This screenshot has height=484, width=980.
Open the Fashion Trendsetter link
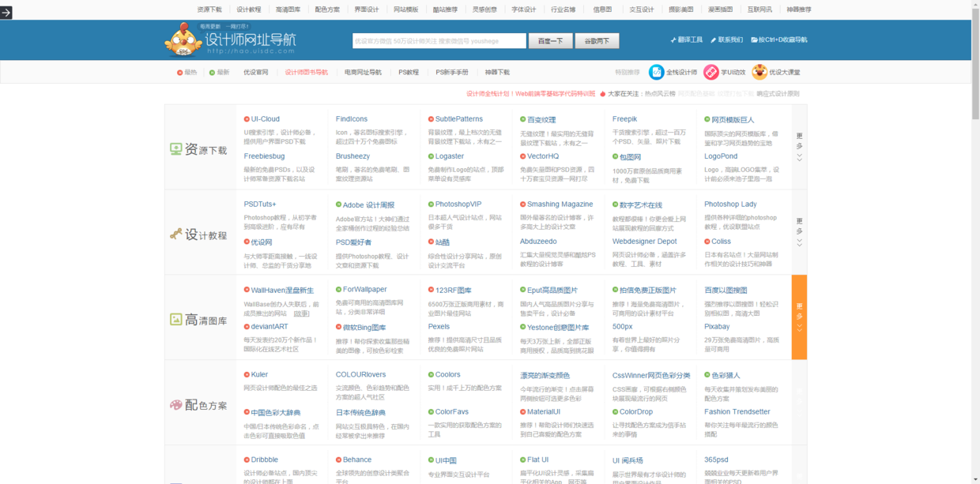737,411
